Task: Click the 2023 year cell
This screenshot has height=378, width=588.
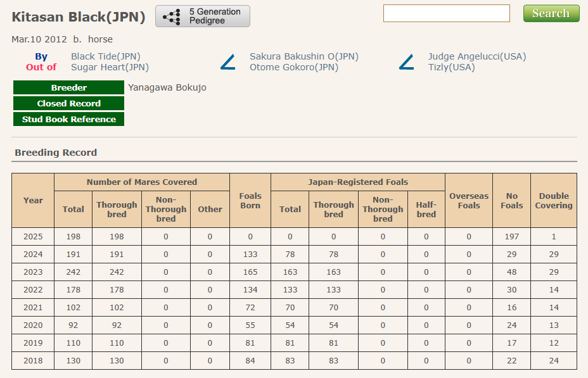Action: click(33, 272)
